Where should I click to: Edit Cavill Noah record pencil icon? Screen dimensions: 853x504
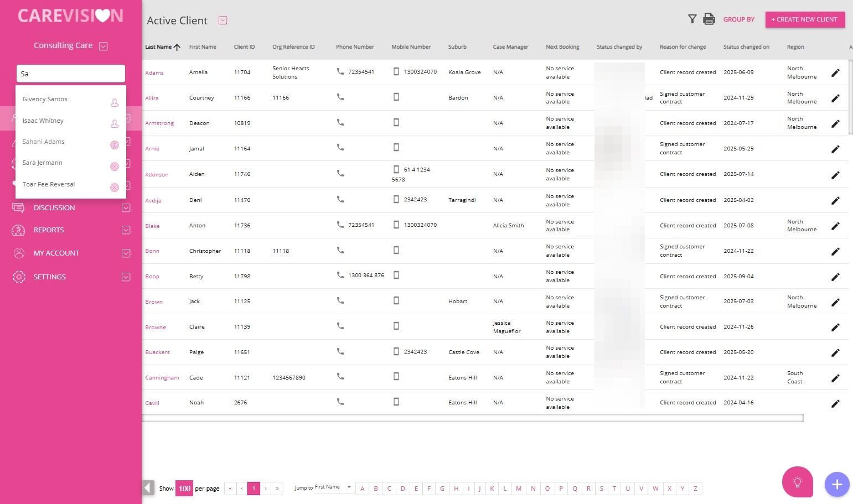(836, 403)
